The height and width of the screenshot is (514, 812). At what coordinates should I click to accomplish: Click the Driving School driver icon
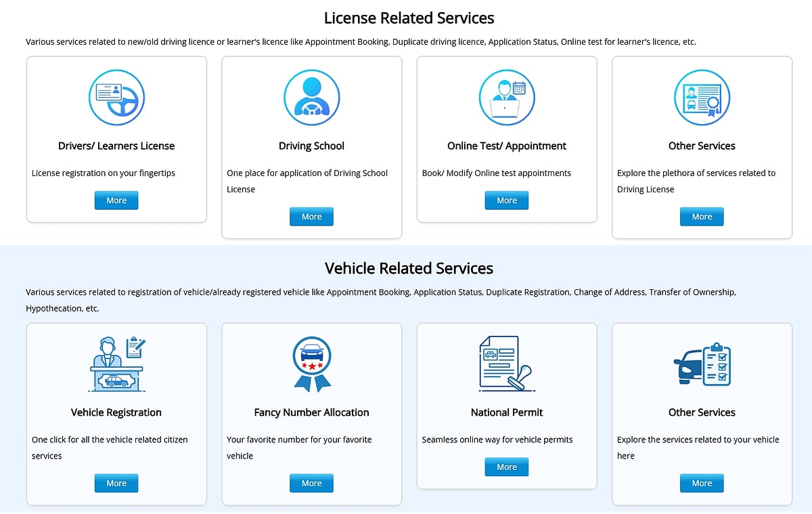tap(311, 98)
